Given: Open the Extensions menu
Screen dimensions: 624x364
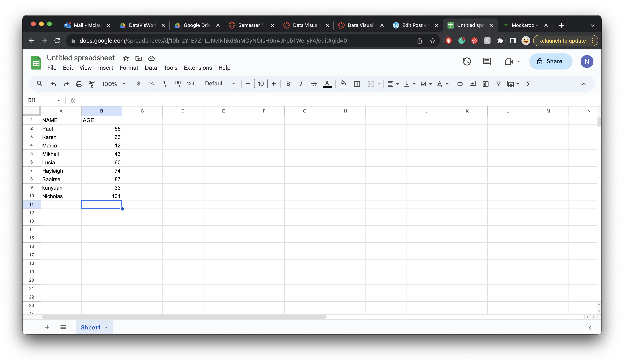Looking at the screenshot, I should (x=198, y=68).
